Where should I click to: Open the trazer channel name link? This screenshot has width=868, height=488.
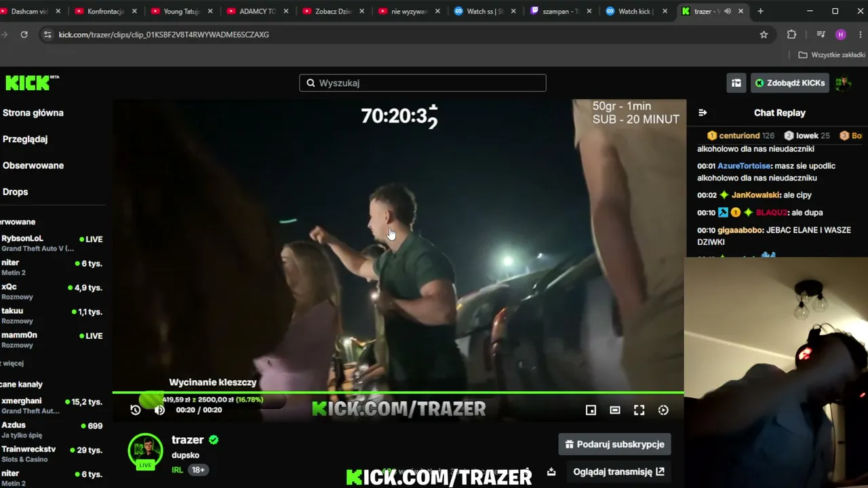click(188, 440)
